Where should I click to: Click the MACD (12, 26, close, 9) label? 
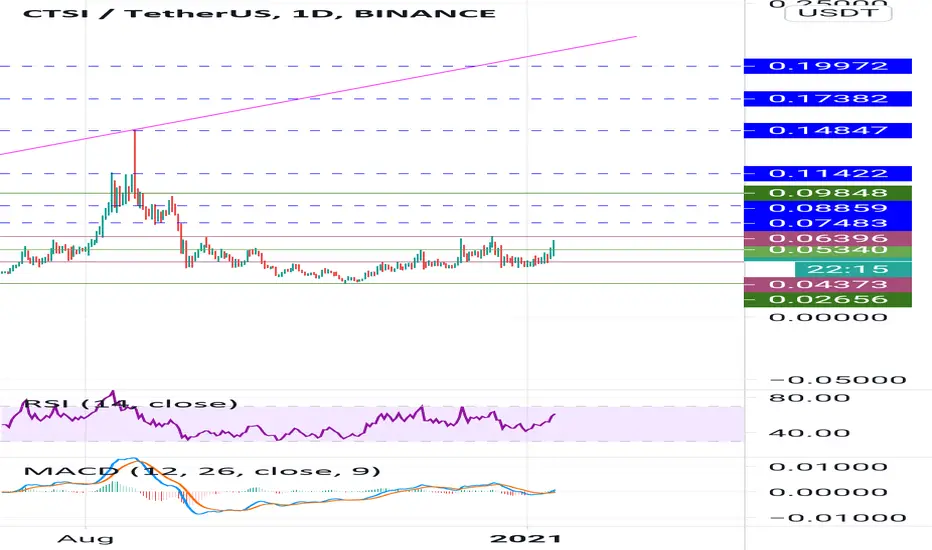click(x=202, y=472)
